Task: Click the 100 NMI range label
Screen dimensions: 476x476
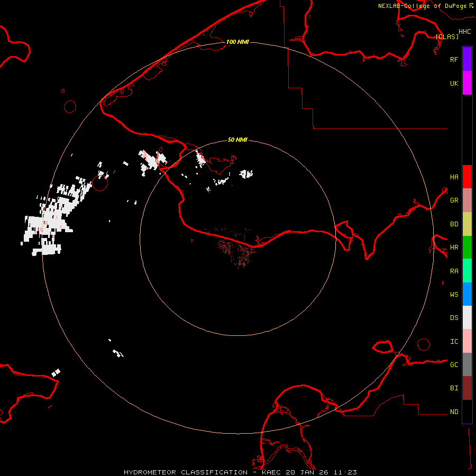Action: [237, 42]
